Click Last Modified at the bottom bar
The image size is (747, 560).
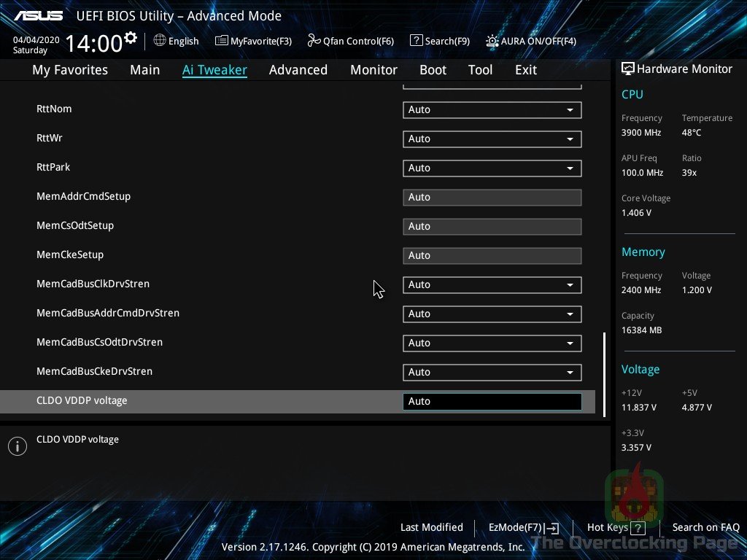pyautogui.click(x=431, y=527)
